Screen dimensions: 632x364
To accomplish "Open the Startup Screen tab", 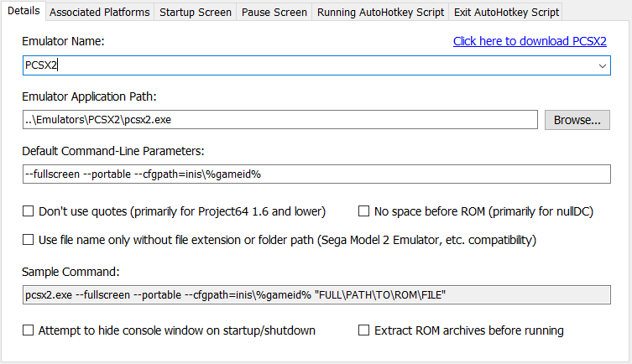I will point(196,13).
